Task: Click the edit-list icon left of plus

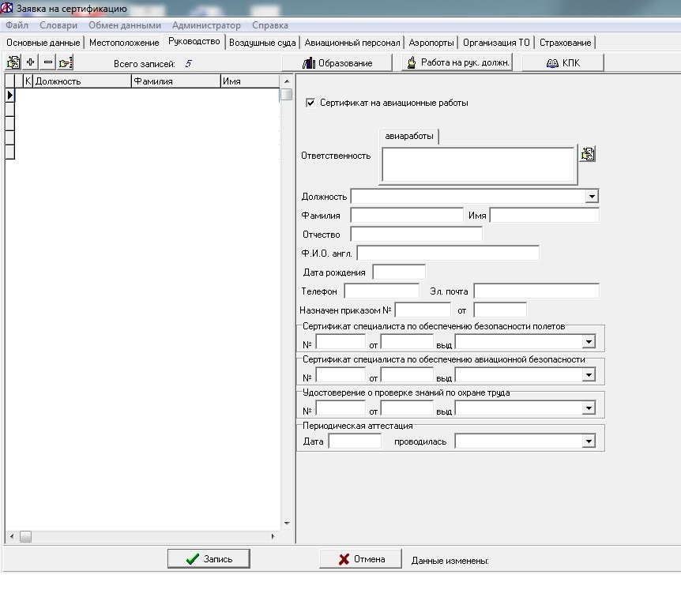Action: 13,62
